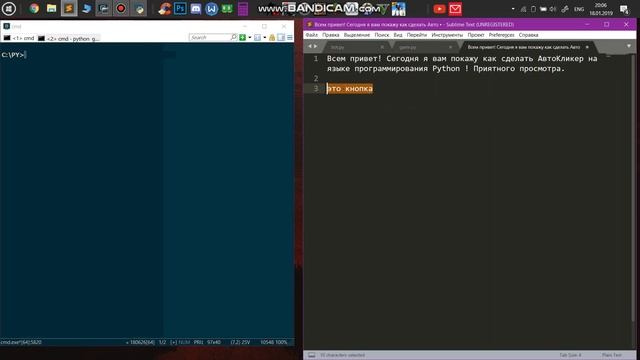Click line number 2 in the gutter
The height and width of the screenshot is (360, 640).
[316, 78]
